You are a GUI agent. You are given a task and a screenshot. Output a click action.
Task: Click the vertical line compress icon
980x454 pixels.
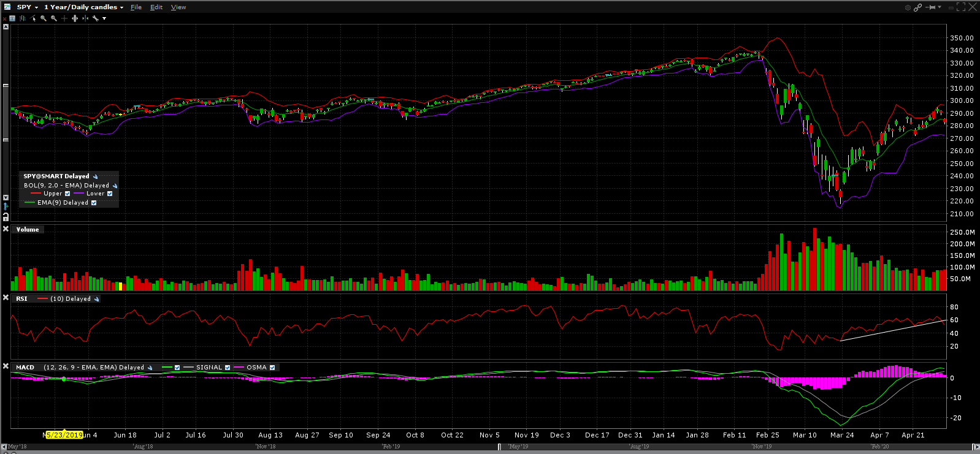85,18
